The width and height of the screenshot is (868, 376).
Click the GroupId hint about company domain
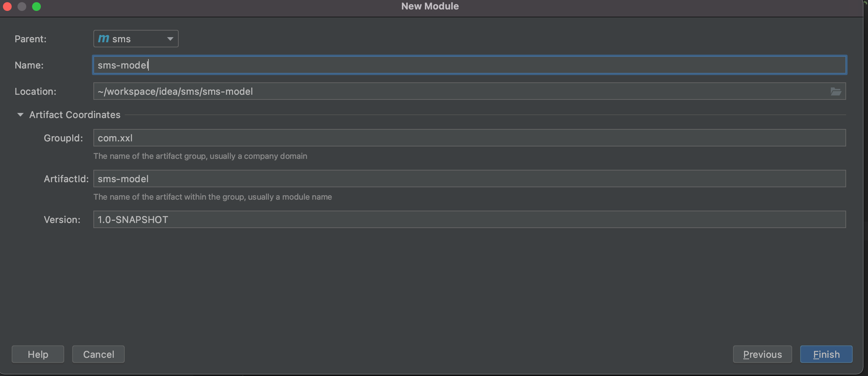[x=200, y=156]
